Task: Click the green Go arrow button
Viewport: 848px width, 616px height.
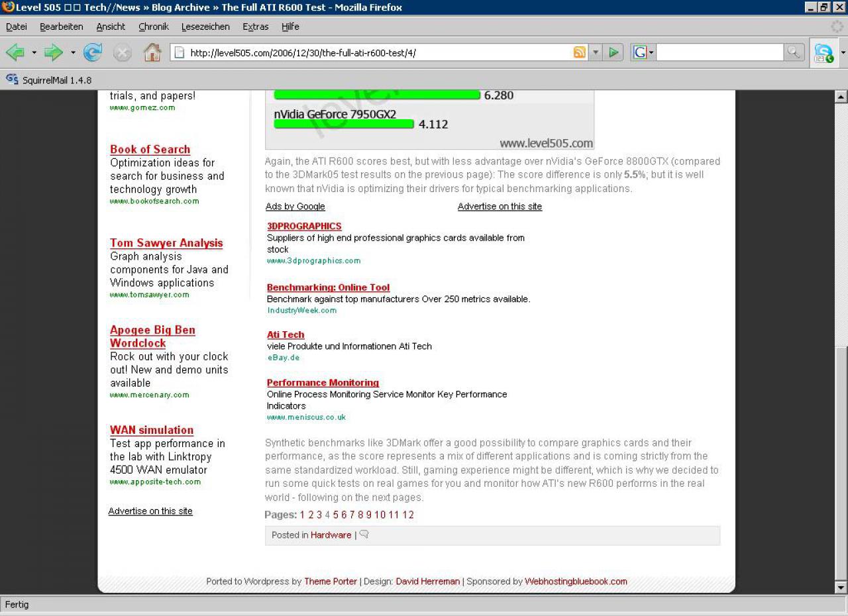Action: [x=613, y=52]
